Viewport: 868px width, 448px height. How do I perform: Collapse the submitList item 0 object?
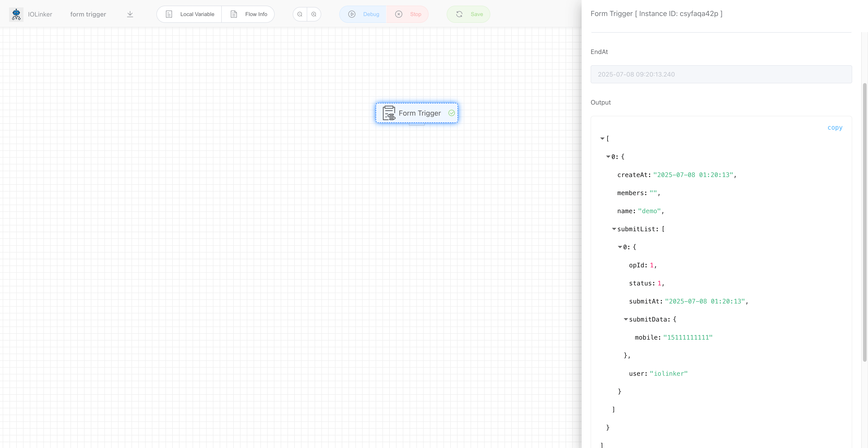[620, 247]
